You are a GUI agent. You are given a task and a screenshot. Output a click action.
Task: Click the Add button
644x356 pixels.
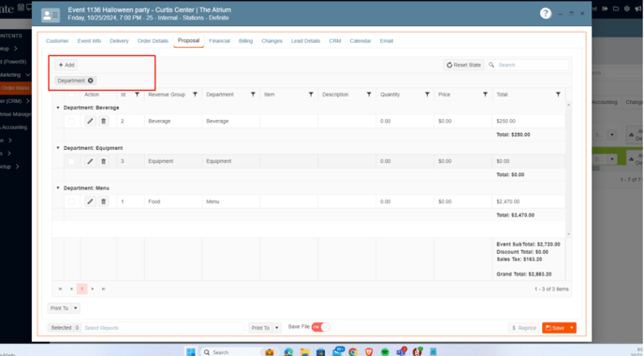click(66, 65)
